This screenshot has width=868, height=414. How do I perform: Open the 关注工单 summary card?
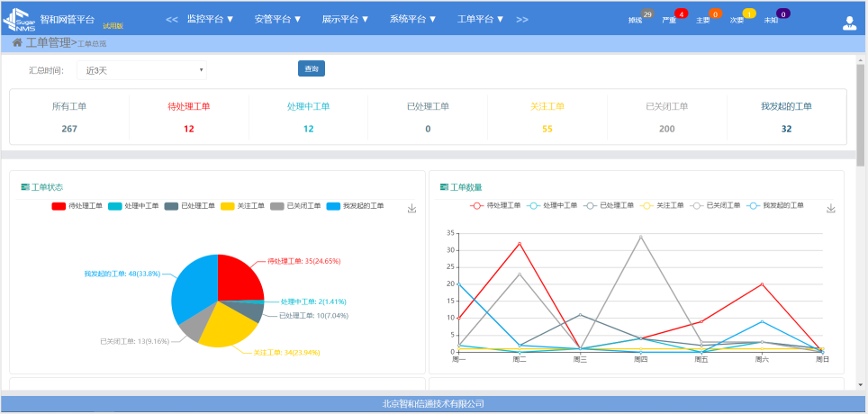tap(547, 117)
